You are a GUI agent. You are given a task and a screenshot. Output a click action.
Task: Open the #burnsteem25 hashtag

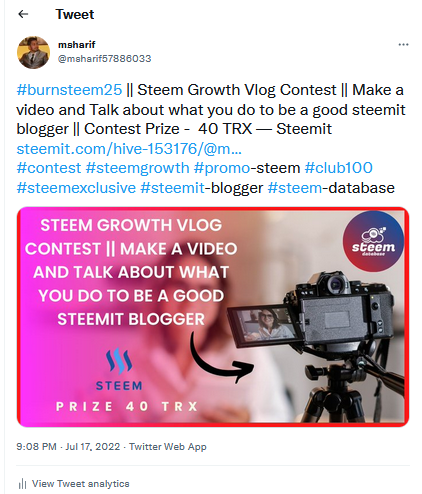click(x=69, y=90)
